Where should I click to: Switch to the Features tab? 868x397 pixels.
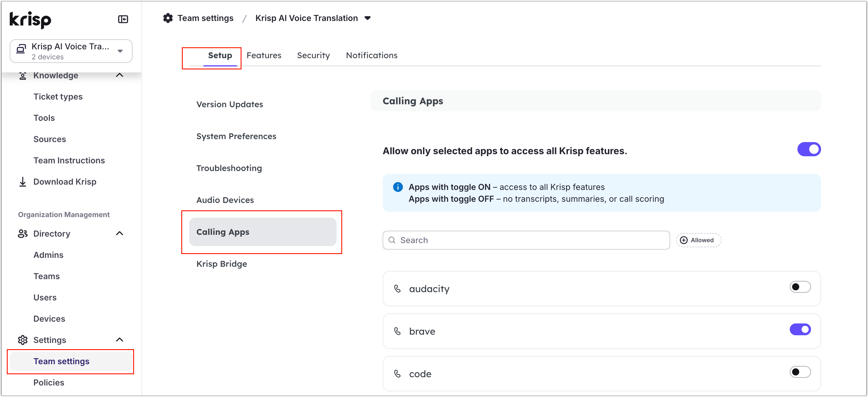pos(264,55)
